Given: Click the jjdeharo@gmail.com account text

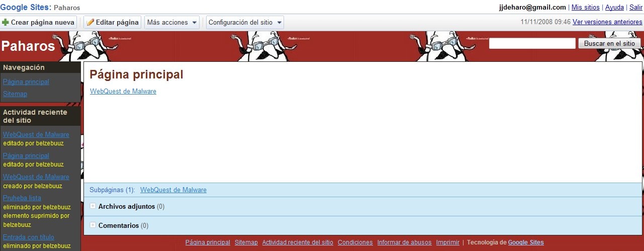Looking at the screenshot, I should 532,8.
